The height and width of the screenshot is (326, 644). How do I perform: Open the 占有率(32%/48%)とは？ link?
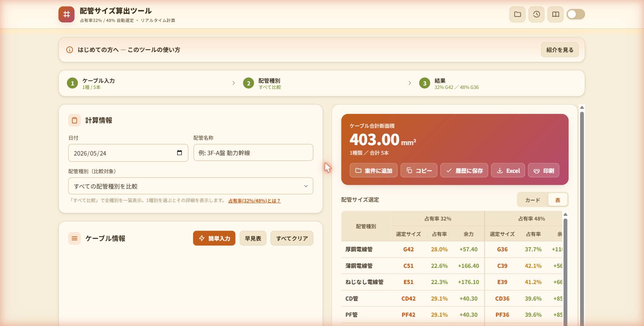coord(254,201)
